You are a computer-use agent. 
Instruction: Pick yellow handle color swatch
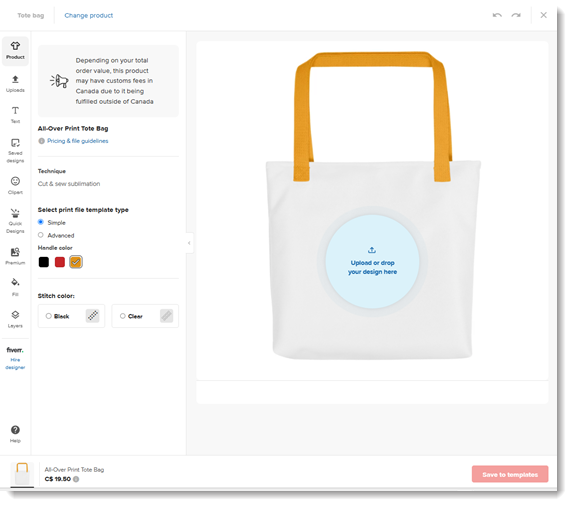click(76, 262)
